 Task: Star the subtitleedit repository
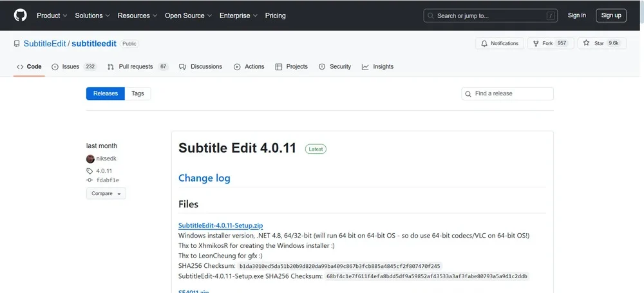tap(596, 43)
